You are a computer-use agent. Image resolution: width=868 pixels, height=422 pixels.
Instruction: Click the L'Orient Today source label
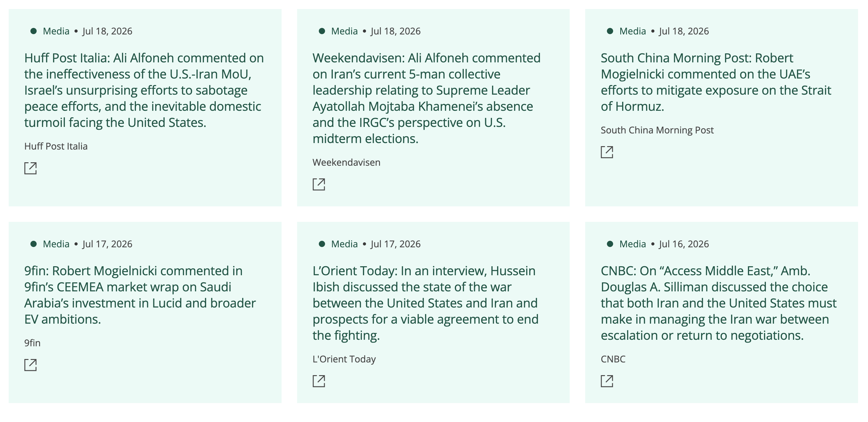[344, 359]
